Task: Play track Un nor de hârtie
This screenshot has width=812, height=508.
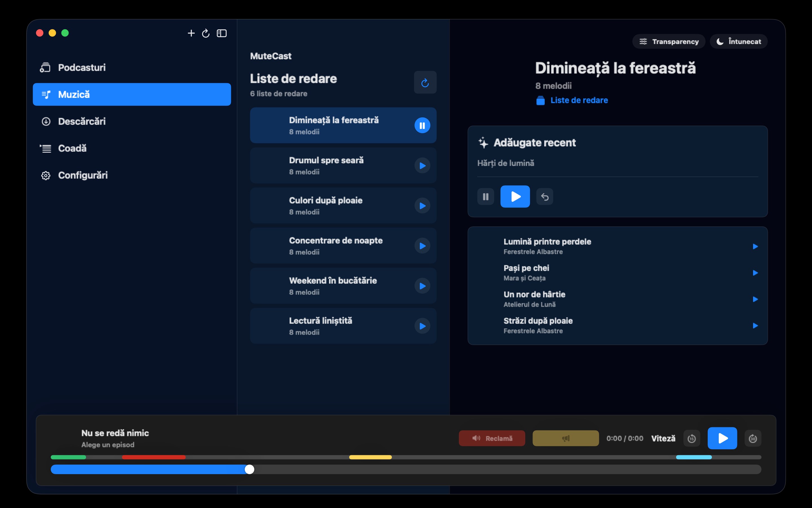Action: point(755,299)
